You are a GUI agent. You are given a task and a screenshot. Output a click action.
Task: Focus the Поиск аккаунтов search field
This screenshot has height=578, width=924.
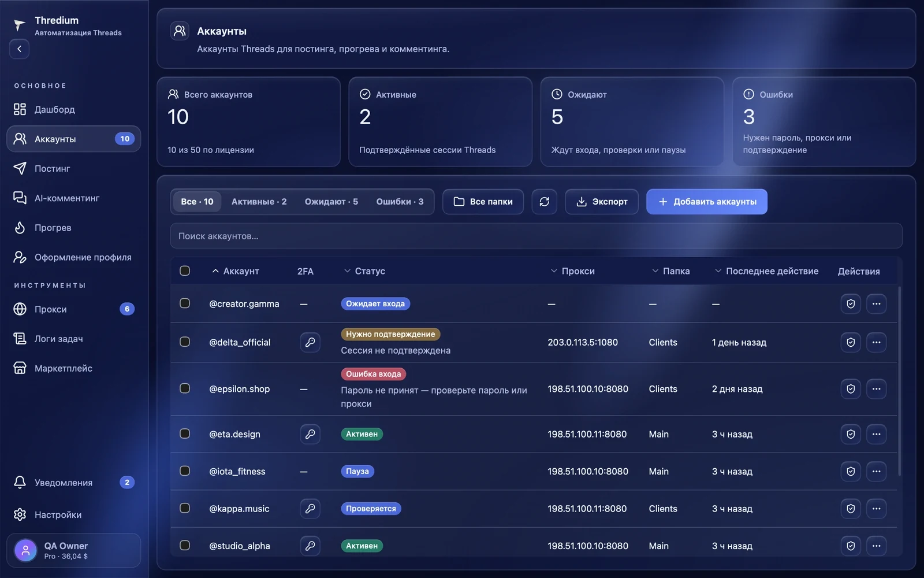click(536, 236)
